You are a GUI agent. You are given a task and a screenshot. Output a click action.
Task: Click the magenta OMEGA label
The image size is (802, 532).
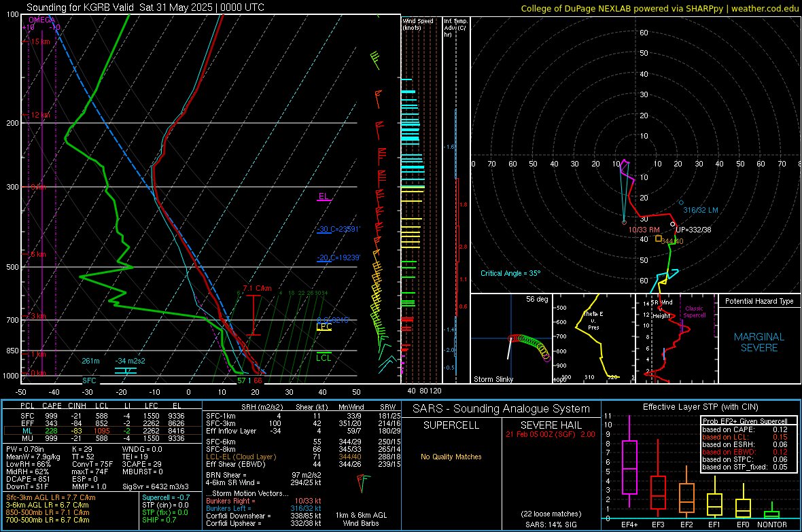[x=42, y=20]
